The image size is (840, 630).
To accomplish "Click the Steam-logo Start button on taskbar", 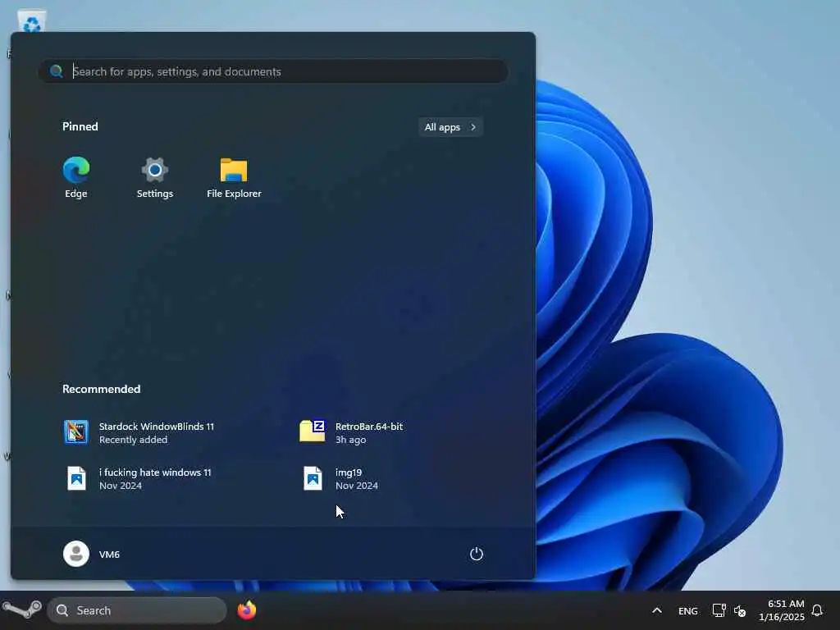I will click(x=22, y=609).
